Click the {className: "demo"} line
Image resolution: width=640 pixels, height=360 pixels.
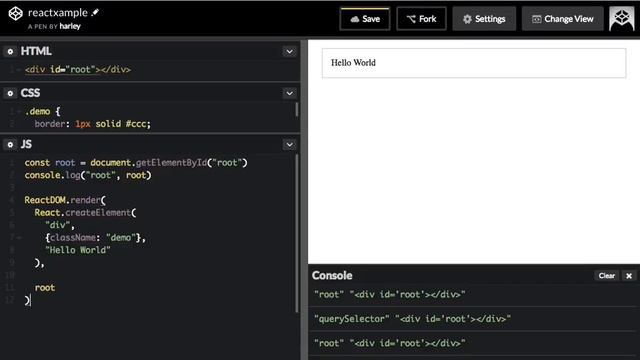(95, 238)
